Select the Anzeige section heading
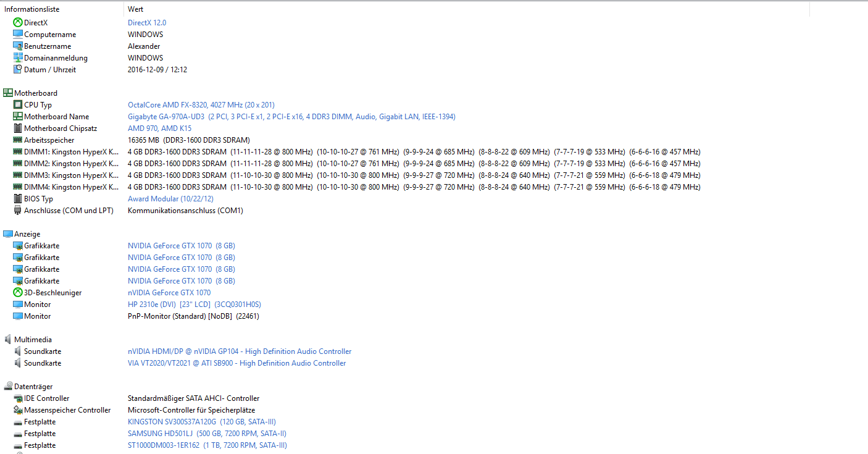Viewport: 868px width, 454px height. click(27, 234)
